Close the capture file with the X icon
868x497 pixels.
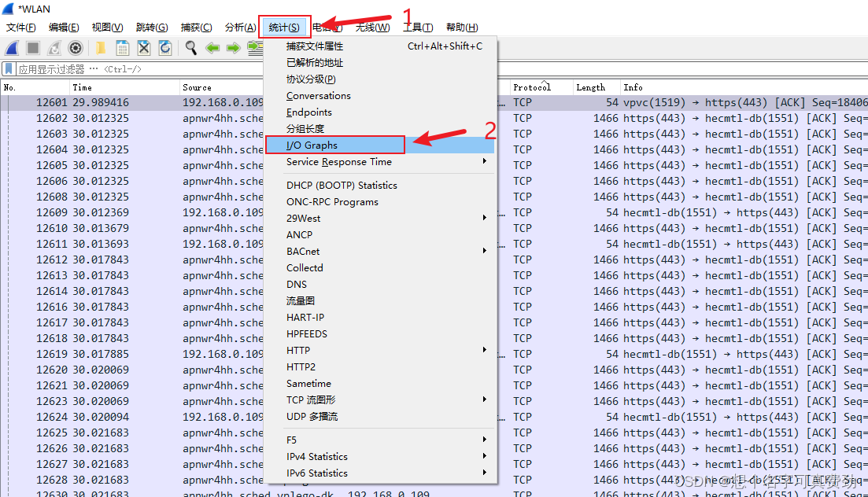coord(144,48)
